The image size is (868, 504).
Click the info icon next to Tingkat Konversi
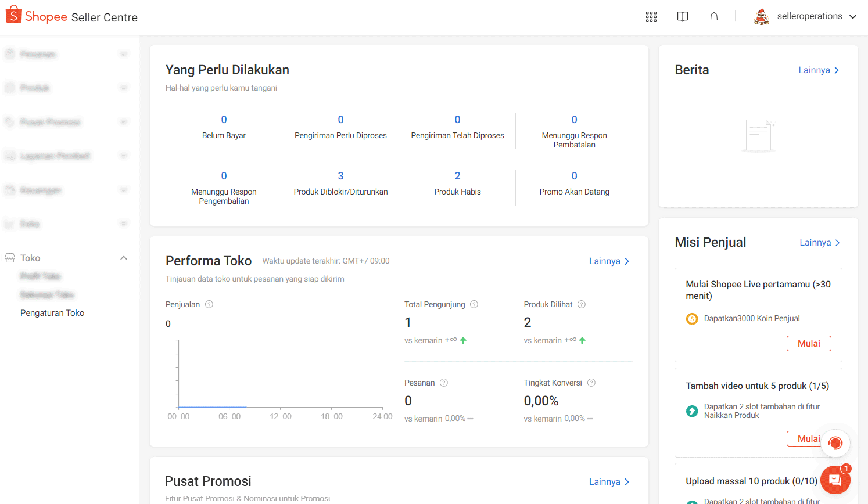[x=591, y=383]
